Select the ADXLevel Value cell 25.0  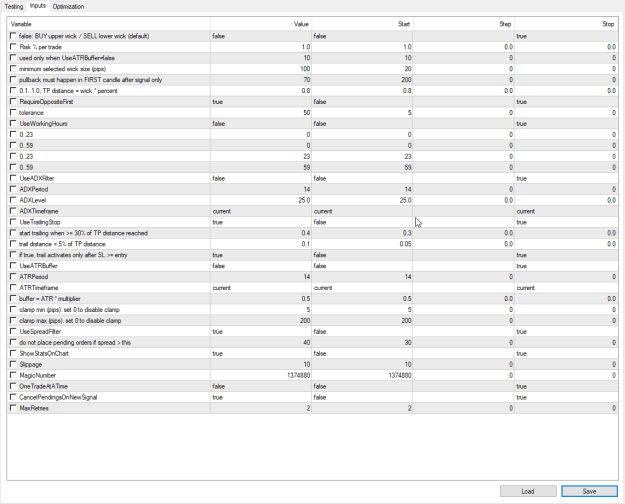pyautogui.click(x=261, y=200)
